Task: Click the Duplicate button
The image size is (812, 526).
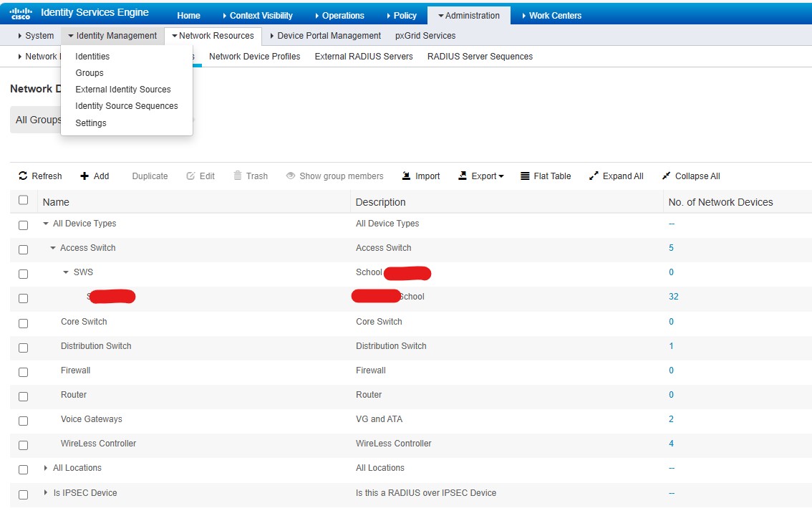Action: point(150,176)
